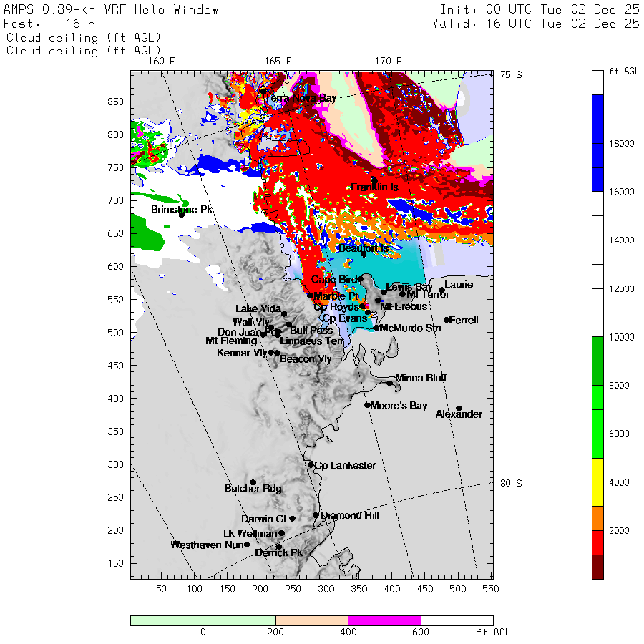
Task: Click the Mt Fleming label
Action: point(231,341)
